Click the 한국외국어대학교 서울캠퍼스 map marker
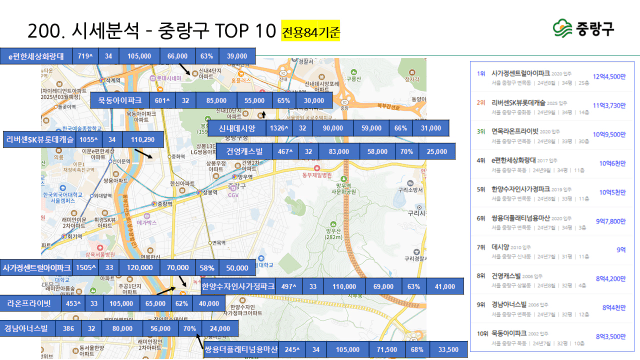Image resolution: width=640 pixels, height=360 pixels. coord(62,188)
